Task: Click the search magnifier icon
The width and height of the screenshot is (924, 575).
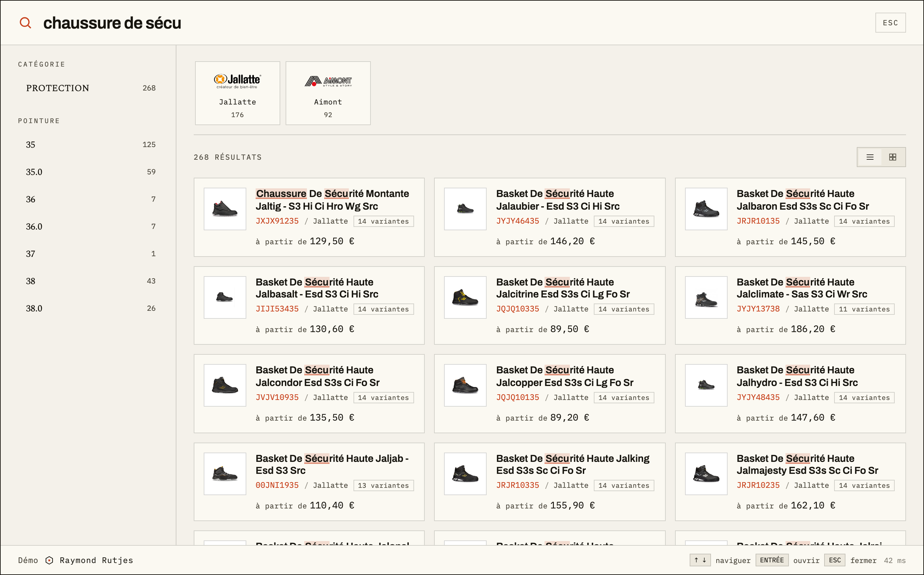Action: 26,23
